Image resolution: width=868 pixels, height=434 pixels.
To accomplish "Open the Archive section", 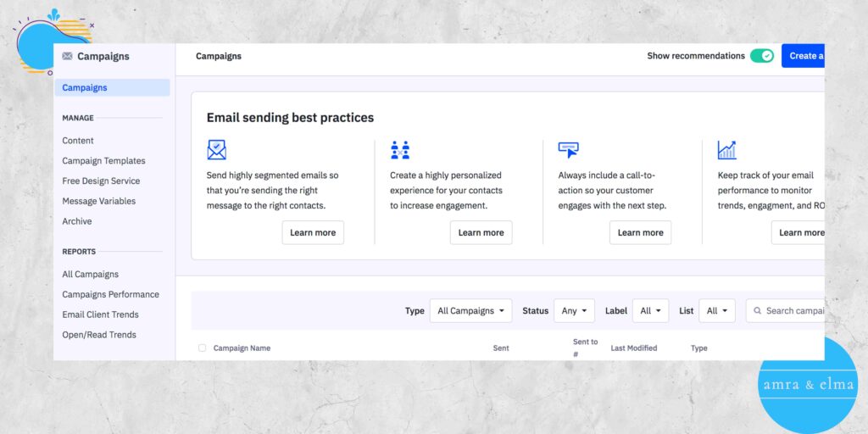I will coord(77,221).
